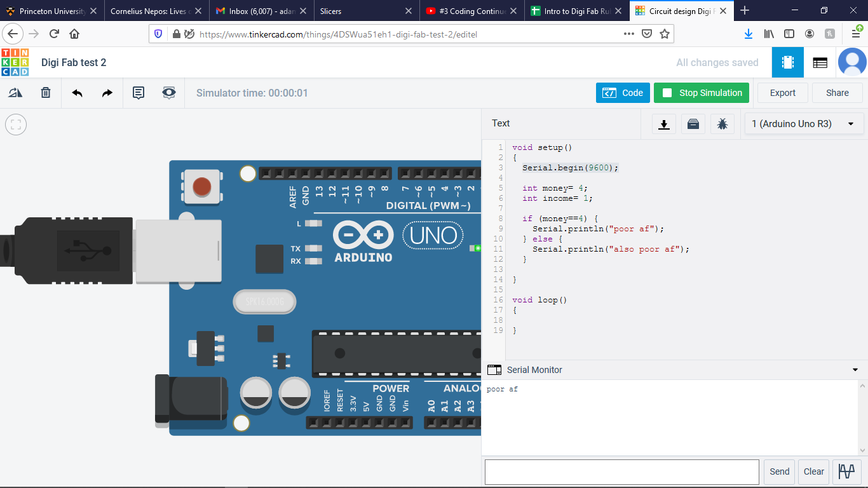Image resolution: width=868 pixels, height=488 pixels.
Task: Click the Serial.begin(9600) code line
Action: click(571, 168)
